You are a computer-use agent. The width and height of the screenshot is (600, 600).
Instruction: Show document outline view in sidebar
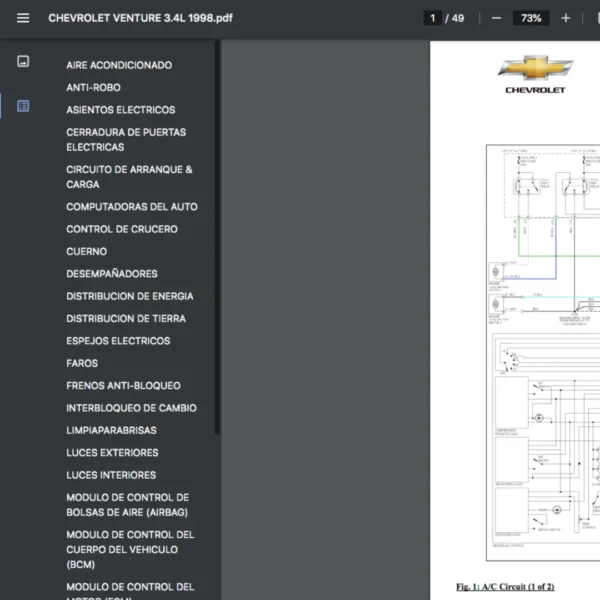coord(23,105)
